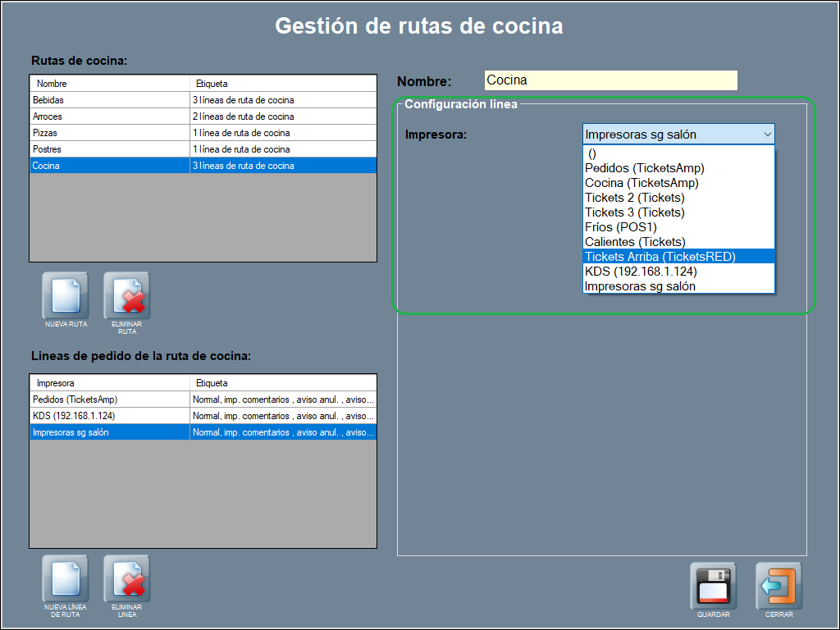This screenshot has height=630, width=840.
Task: Click the Etiqueta column header in routes list
Action: point(282,84)
